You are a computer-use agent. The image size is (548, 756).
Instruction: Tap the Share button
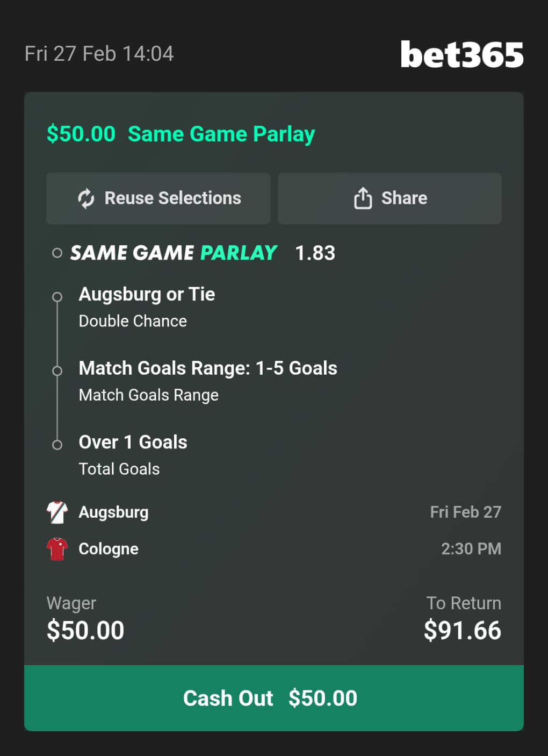coord(390,198)
